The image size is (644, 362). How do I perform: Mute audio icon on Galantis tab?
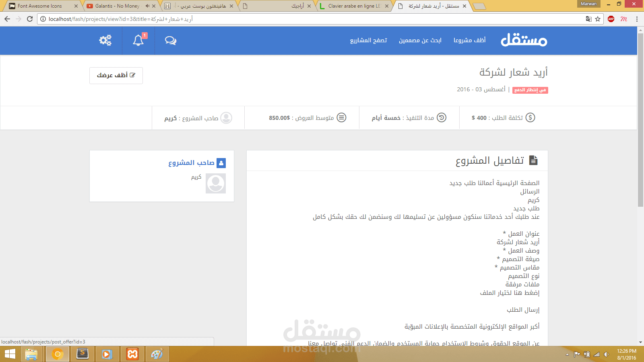(x=147, y=6)
